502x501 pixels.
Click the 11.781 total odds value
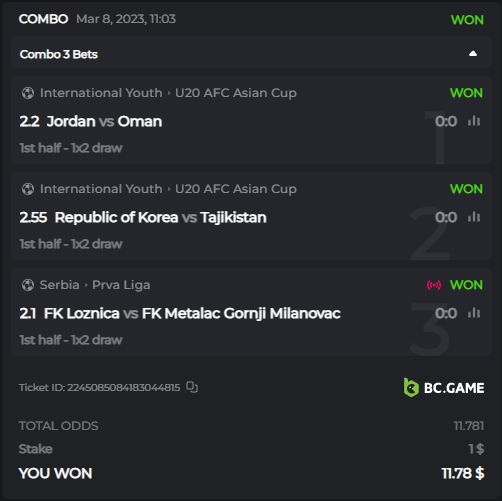(x=469, y=426)
